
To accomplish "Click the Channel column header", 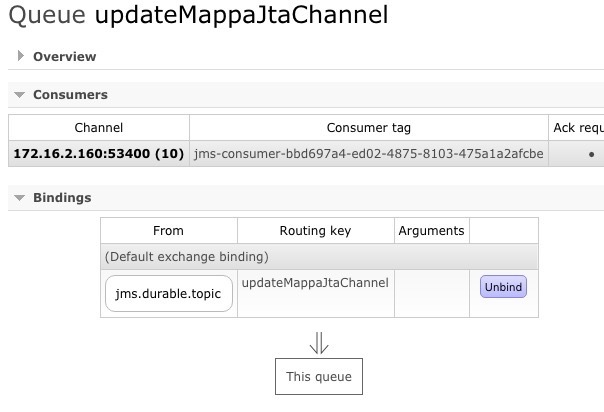I will click(x=98, y=128).
